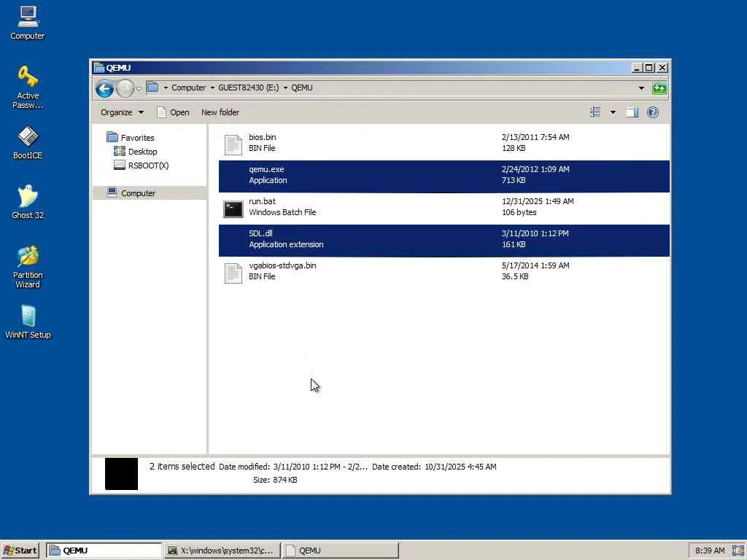Click the run.bat batch file icon
The image size is (747, 560).
(x=233, y=209)
